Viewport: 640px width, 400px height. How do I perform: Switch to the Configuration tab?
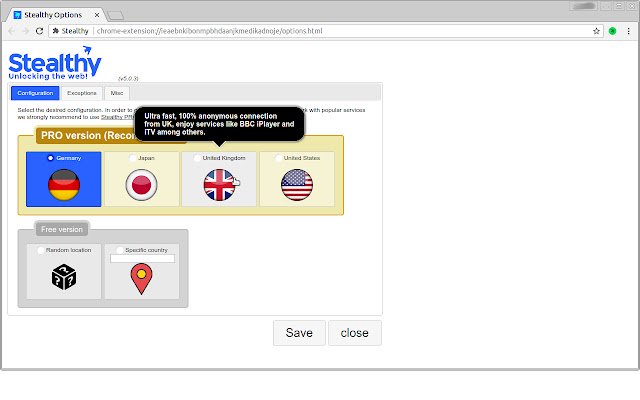coord(35,93)
